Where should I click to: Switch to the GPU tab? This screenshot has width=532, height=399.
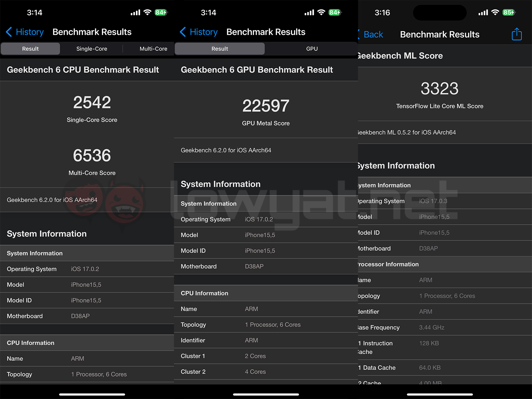coord(312,49)
